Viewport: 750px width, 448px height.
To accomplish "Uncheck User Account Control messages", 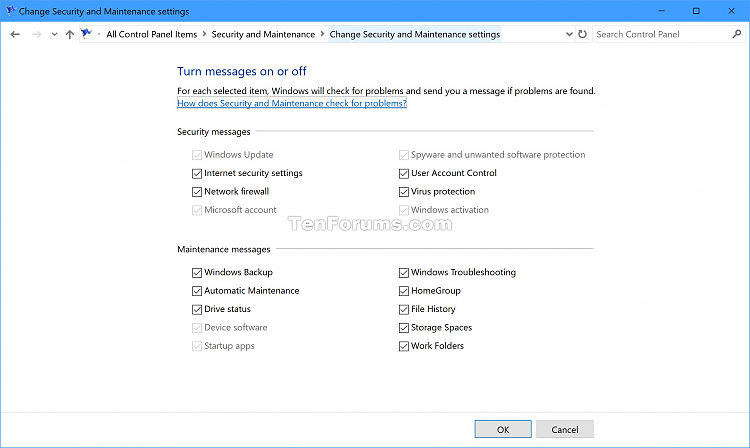I will (x=404, y=173).
